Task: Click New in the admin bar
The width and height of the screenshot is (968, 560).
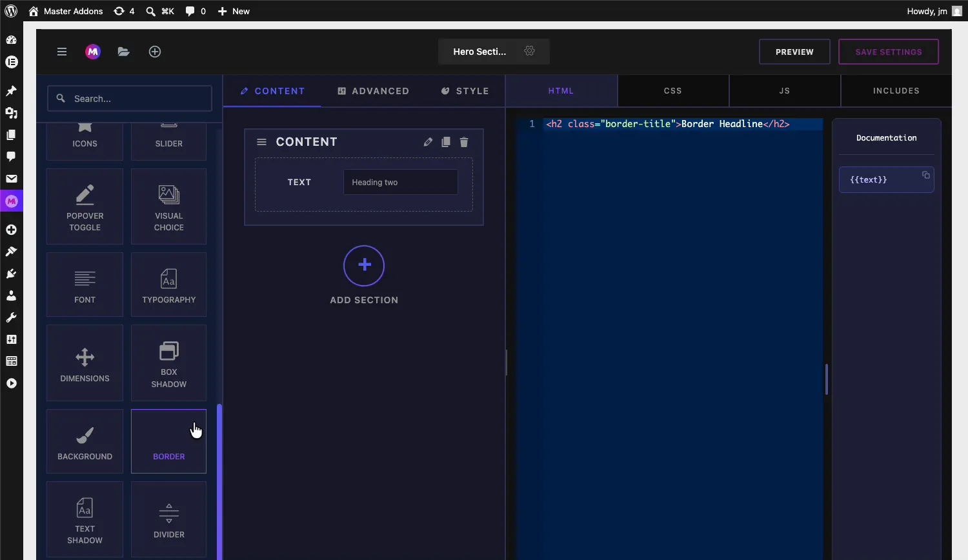Action: 234,11
